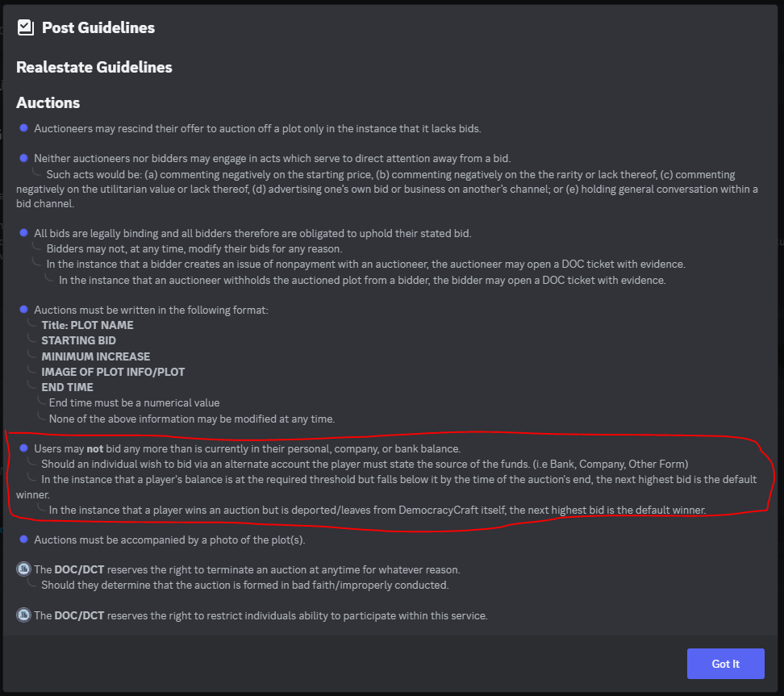Click the blue bullet before 'Auctioneers may rescind'
The image size is (784, 696).
23,128
